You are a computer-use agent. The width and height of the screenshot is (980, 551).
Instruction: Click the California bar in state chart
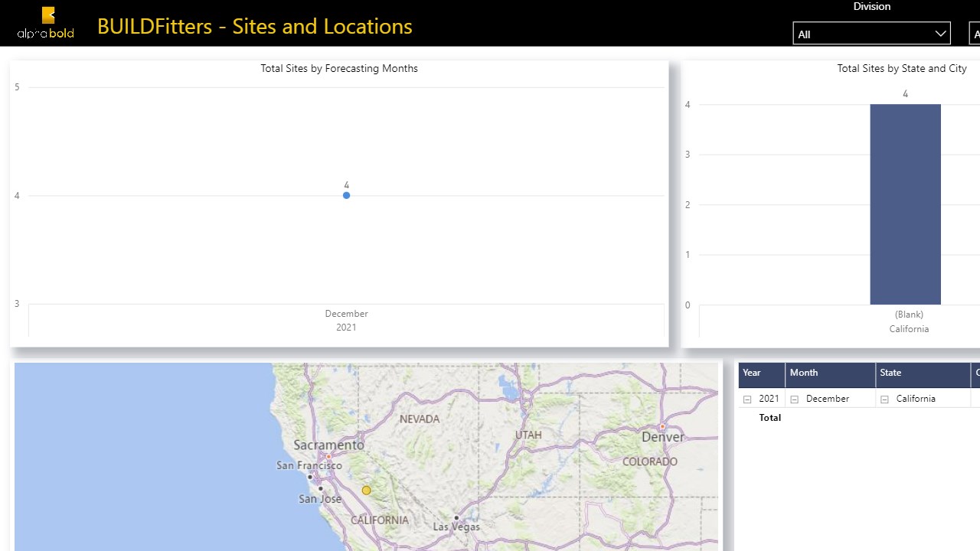point(905,204)
